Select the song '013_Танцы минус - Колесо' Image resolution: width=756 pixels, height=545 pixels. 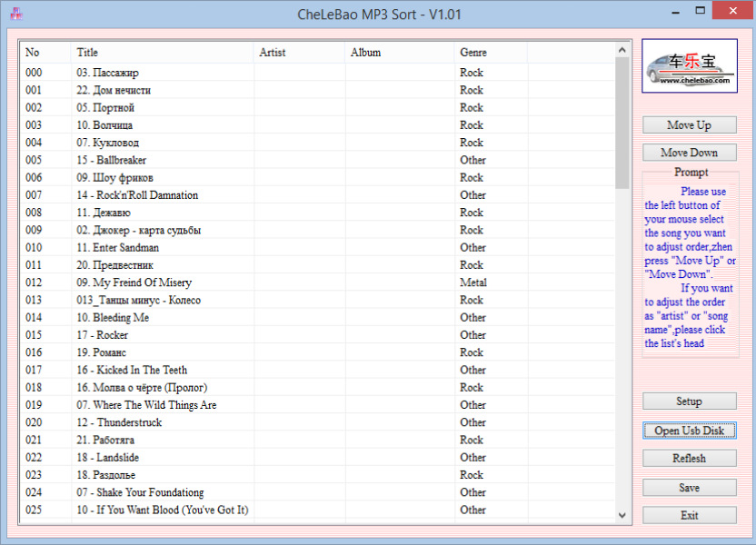(x=138, y=301)
